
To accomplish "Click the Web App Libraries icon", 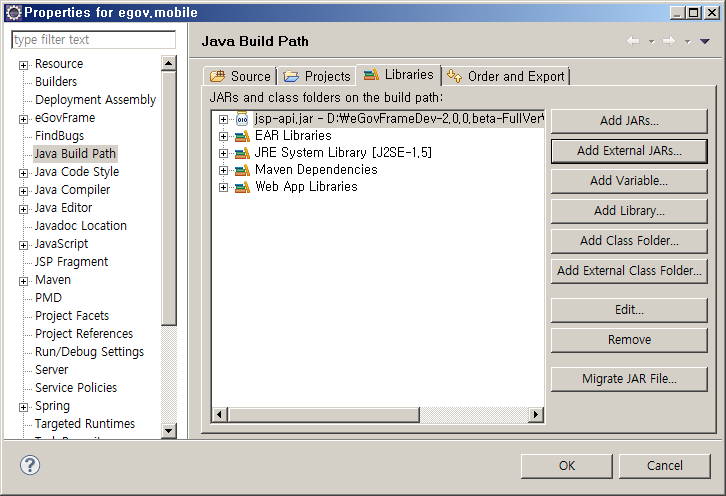I will (x=241, y=187).
